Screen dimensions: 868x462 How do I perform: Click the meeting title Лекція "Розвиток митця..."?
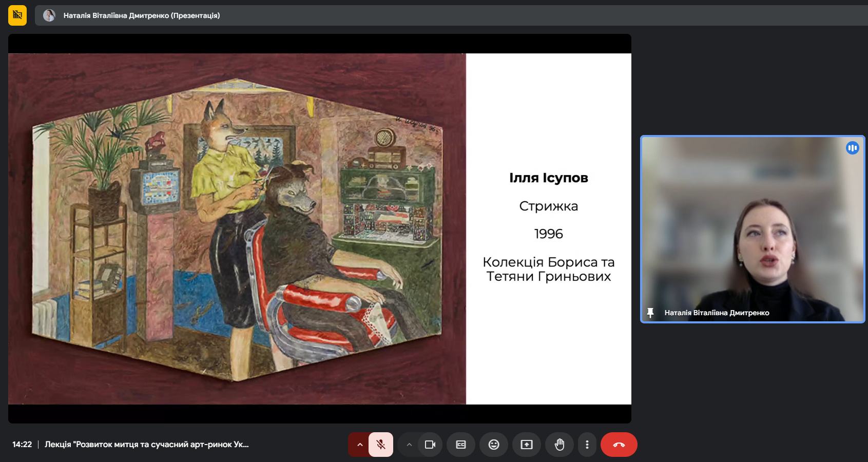147,445
